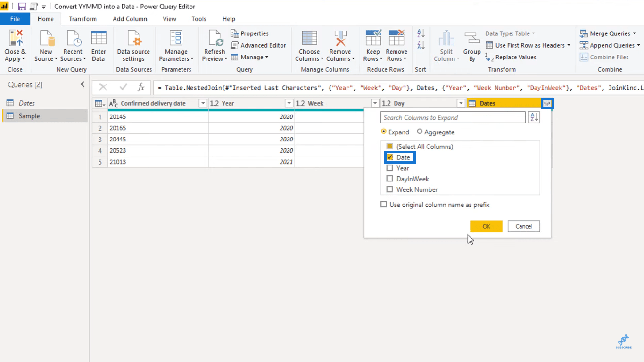Screen dimensions: 644x362
Task: Open query Properties
Action: (250, 33)
